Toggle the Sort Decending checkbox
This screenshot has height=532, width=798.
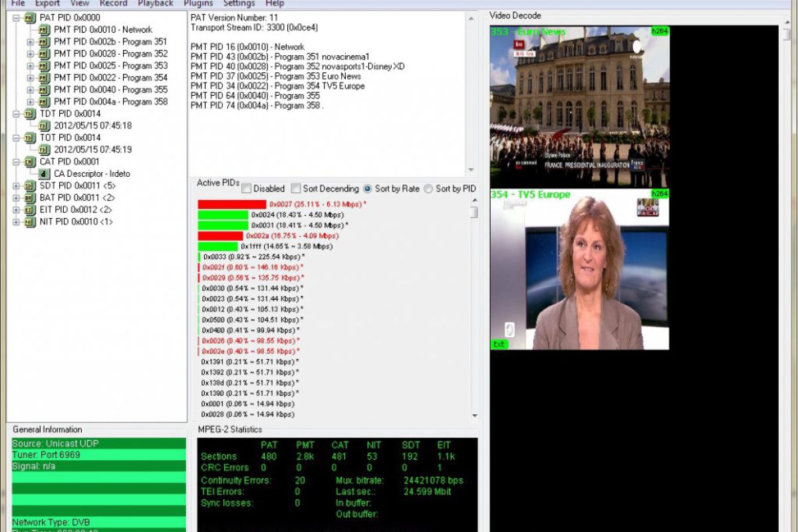pos(296,189)
